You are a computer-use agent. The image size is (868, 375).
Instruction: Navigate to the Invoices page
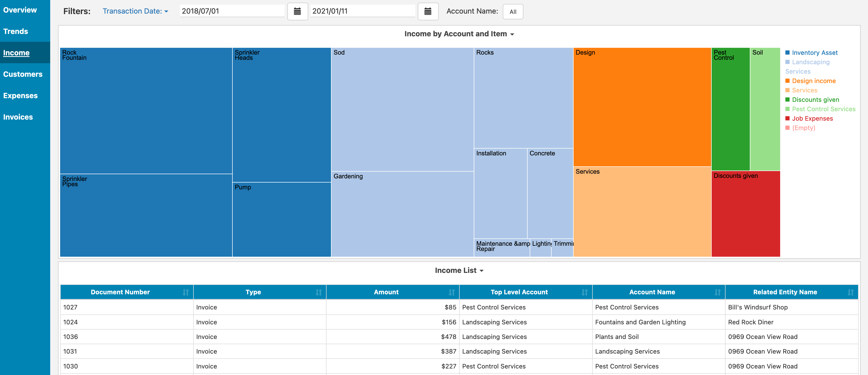(x=18, y=117)
